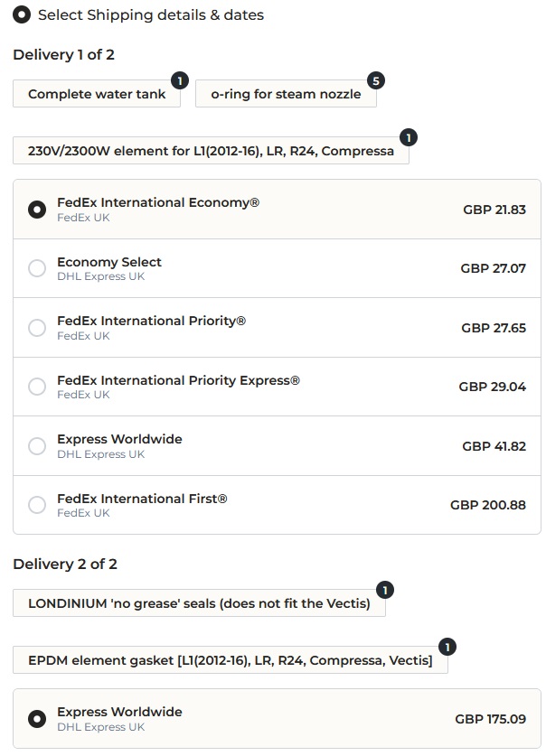Click quantity badge 5 on o-ring tag
This screenshot has height=756, width=546.
pos(376,81)
